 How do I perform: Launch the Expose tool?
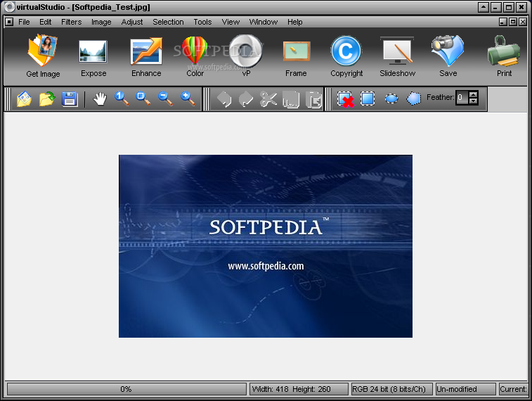93,58
